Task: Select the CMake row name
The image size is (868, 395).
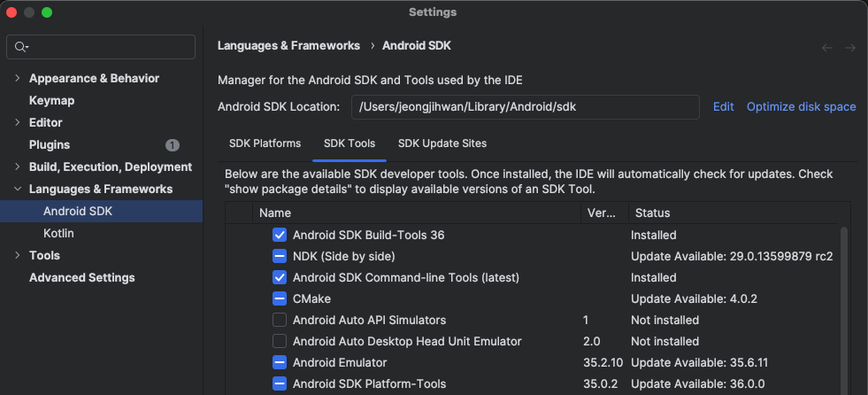Action: coord(311,298)
